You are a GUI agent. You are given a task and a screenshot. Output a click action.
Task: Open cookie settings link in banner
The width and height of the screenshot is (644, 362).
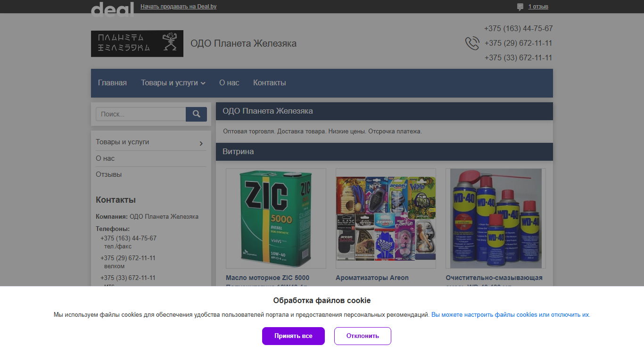[x=511, y=315]
